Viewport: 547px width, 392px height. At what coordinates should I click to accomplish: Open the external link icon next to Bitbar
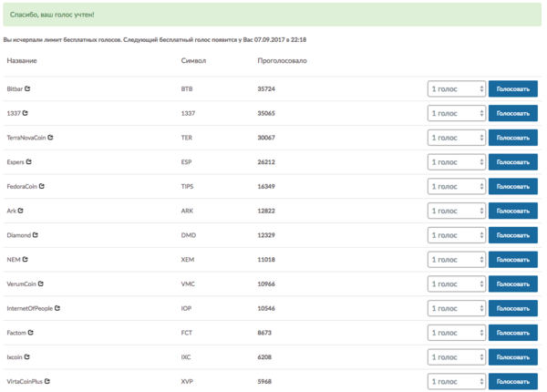pos(27,88)
